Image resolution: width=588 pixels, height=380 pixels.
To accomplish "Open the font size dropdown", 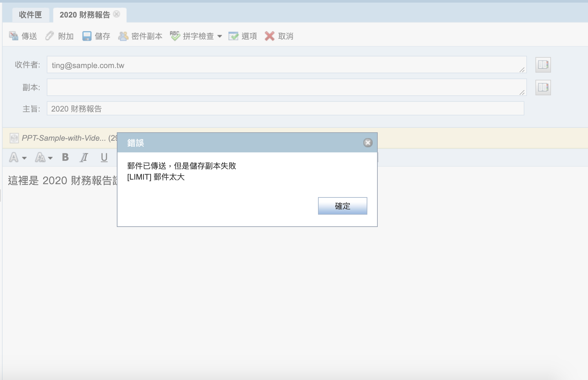I will tap(44, 158).
